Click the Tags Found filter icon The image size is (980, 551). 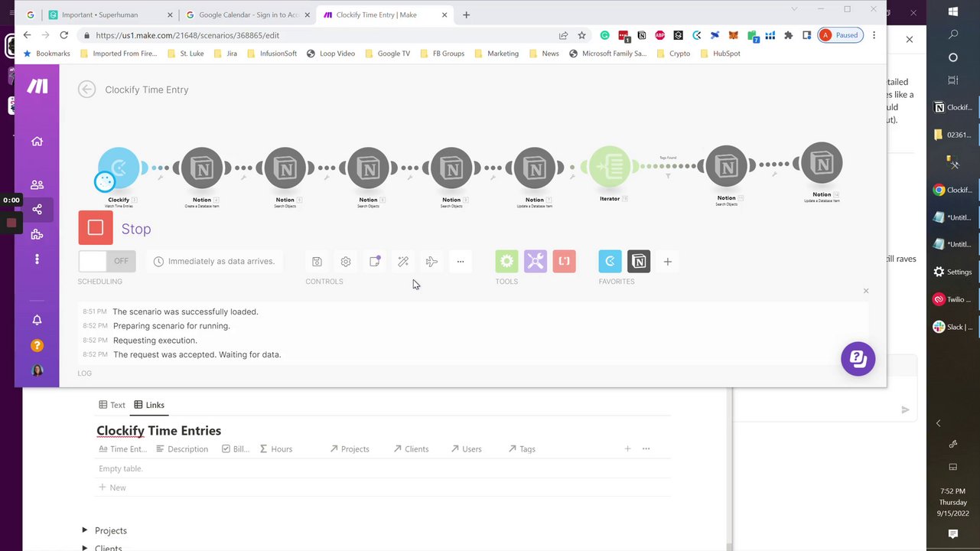tap(668, 176)
